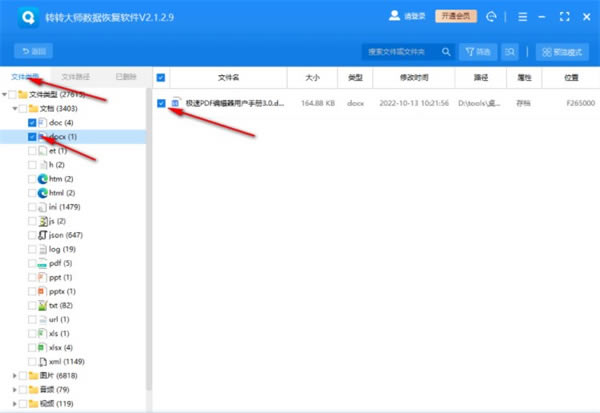Screen dimensions: 600x413
Task: Click the magnifier search icon
Action: [x=445, y=51]
